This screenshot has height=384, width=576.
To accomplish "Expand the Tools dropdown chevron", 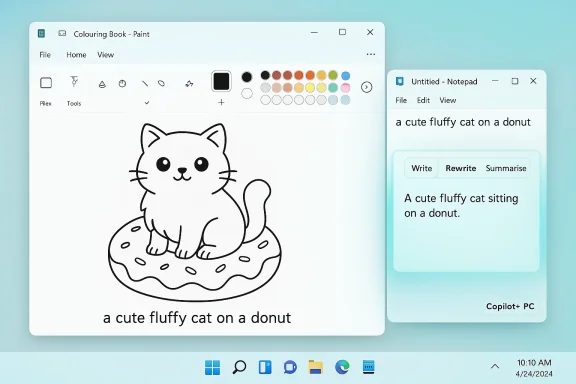I will [x=147, y=103].
